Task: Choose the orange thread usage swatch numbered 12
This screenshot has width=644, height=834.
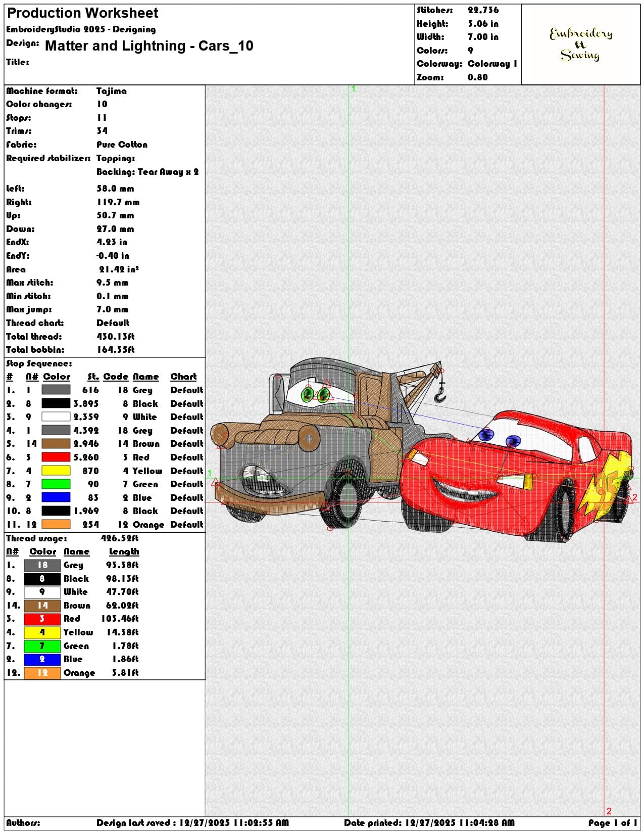Action: (42, 673)
